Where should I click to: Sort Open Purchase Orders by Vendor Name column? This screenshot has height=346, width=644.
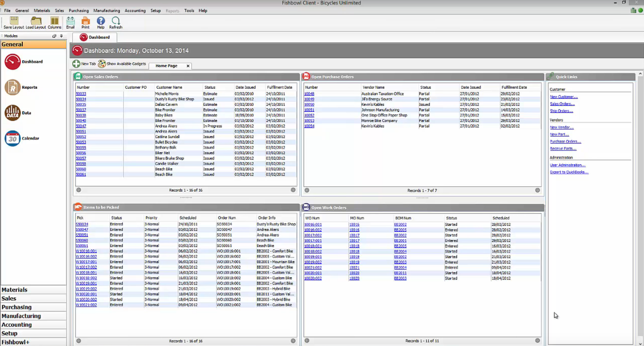373,87
